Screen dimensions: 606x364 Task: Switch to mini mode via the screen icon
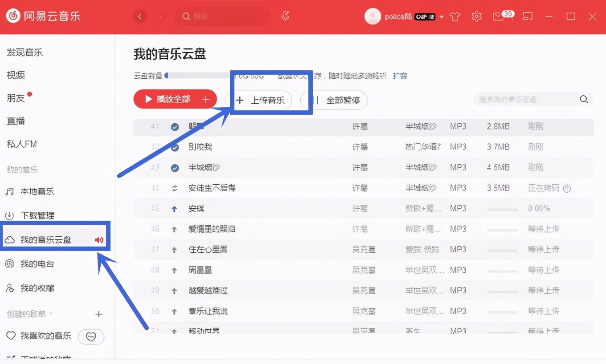point(528,16)
